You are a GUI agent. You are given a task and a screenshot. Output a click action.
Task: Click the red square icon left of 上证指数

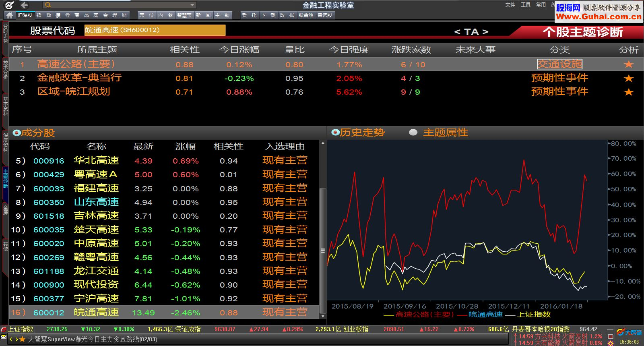4,329
